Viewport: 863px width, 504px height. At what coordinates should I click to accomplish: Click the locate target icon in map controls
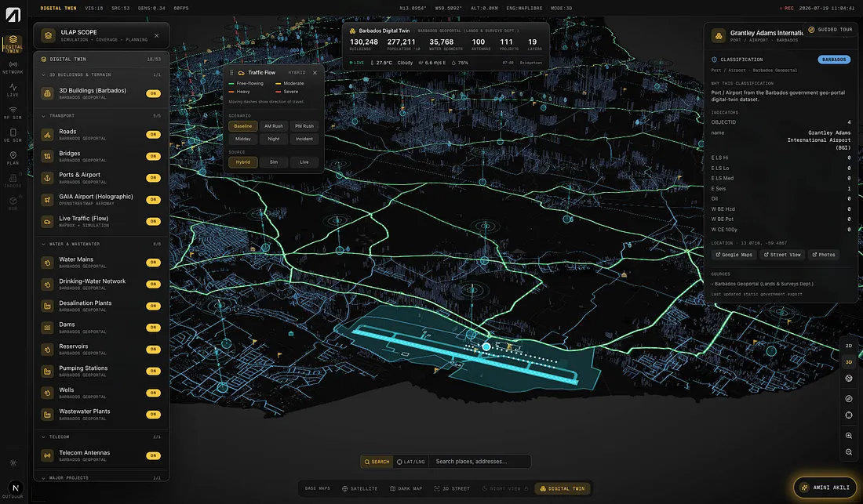[849, 415]
